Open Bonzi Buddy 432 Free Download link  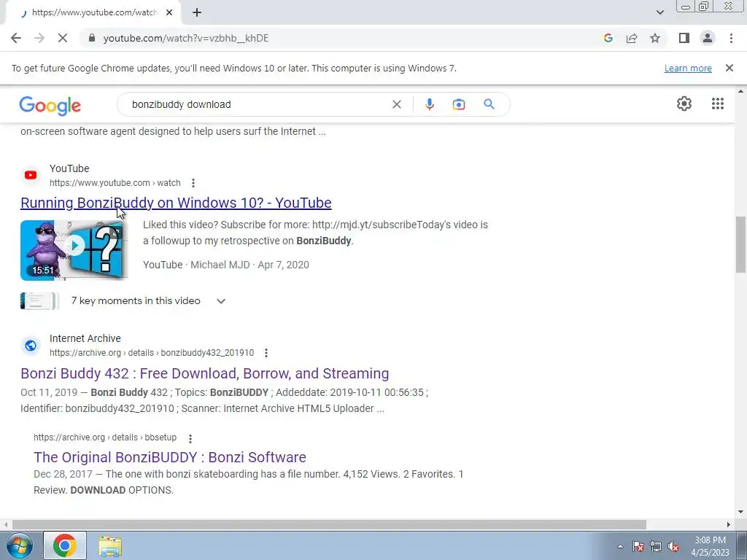point(205,373)
